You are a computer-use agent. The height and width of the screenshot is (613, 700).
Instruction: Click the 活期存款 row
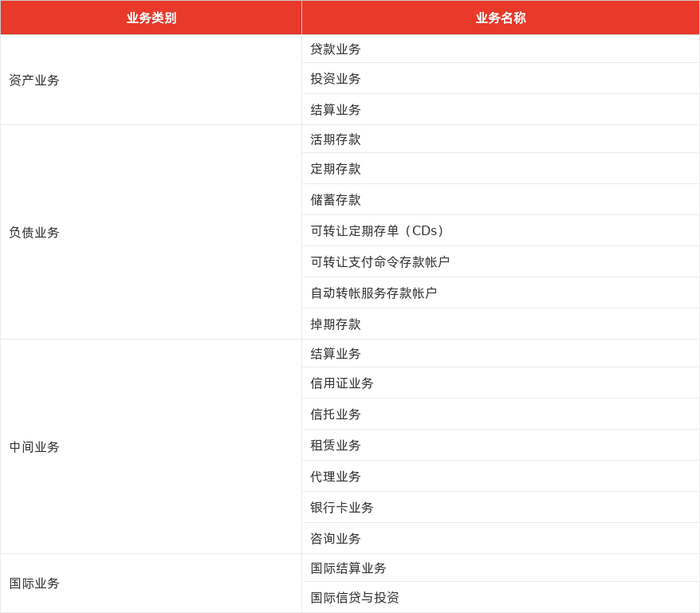501,139
